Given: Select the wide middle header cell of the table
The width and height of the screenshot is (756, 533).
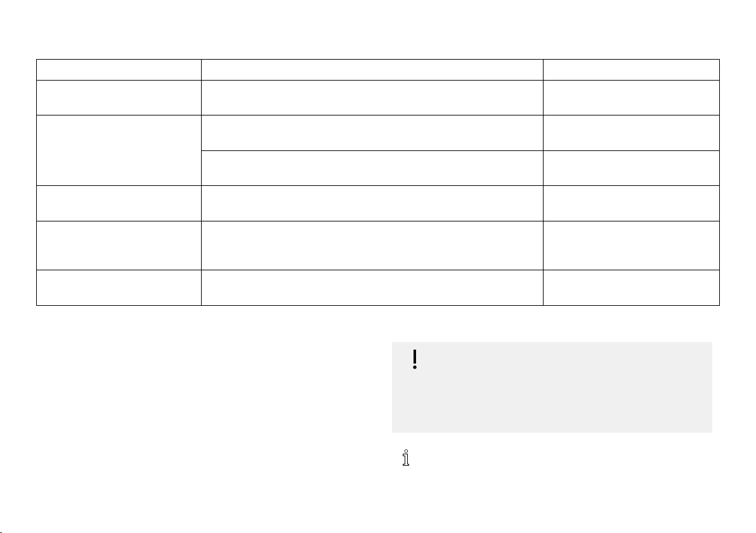Looking at the screenshot, I should [x=372, y=70].
